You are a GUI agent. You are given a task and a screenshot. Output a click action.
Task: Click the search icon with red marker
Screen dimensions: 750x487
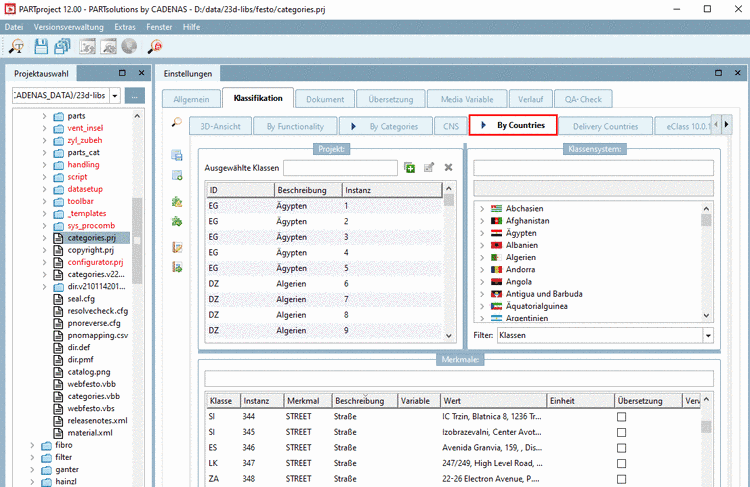coord(155,47)
